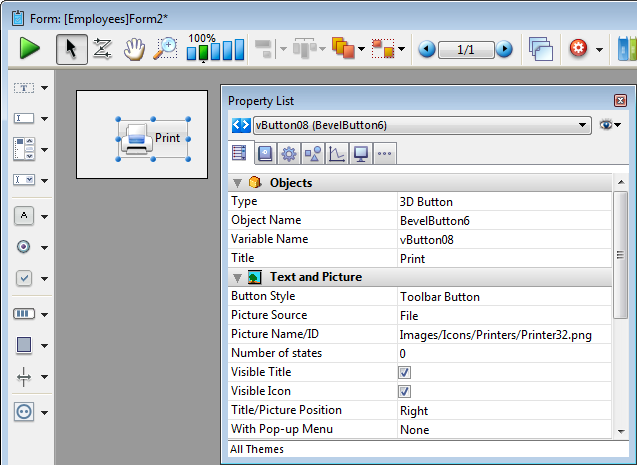
Task: Click the Print button on the form
Action: point(152,138)
